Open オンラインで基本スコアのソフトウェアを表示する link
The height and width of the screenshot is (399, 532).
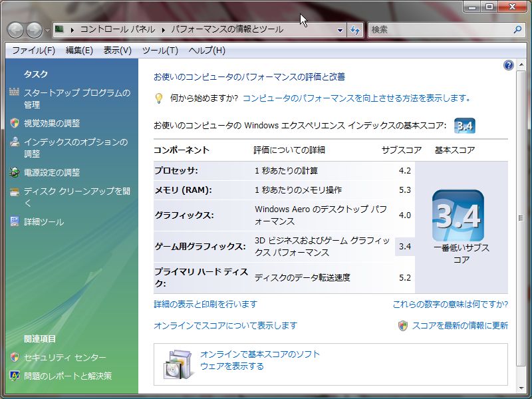[x=260, y=360]
